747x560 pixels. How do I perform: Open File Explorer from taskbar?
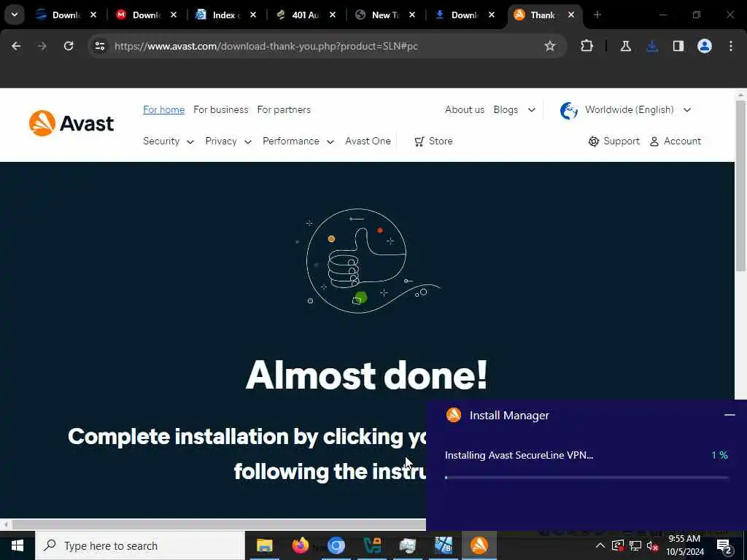[264, 545]
